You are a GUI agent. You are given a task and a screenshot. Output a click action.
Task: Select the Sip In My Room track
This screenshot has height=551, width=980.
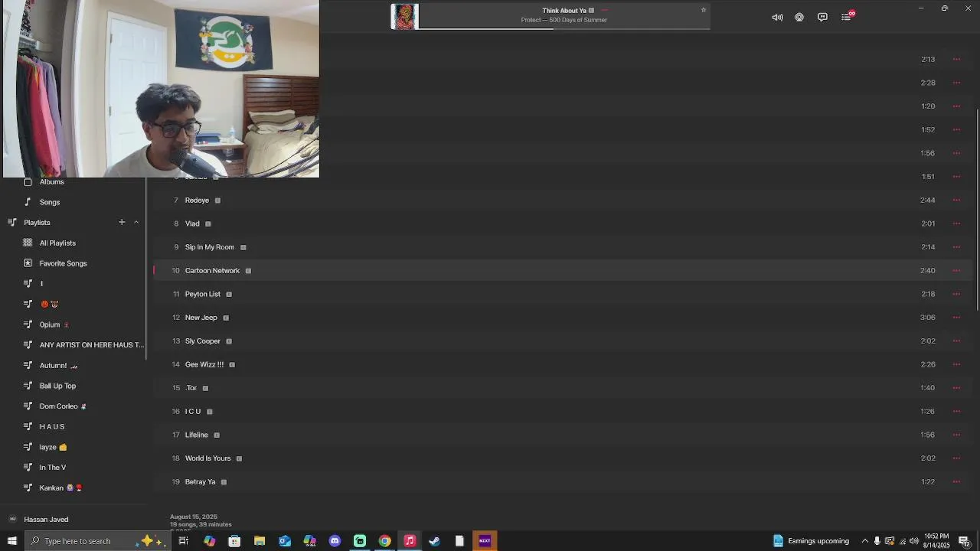[x=563, y=247]
